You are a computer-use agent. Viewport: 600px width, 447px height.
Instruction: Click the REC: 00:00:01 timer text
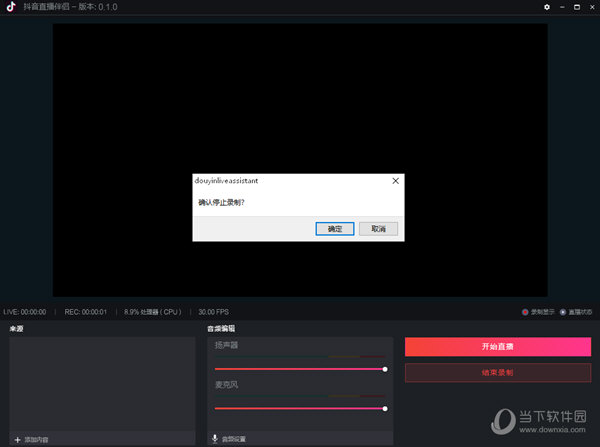(x=86, y=312)
